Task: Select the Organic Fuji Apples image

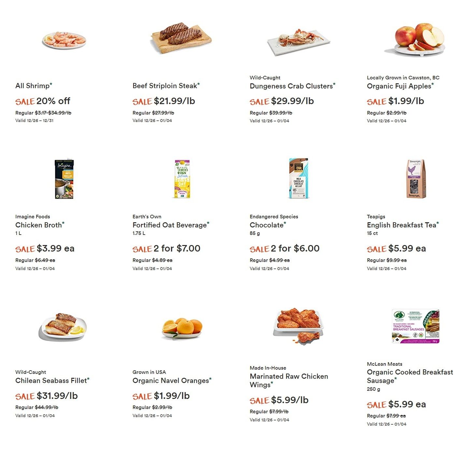Action: click(416, 39)
